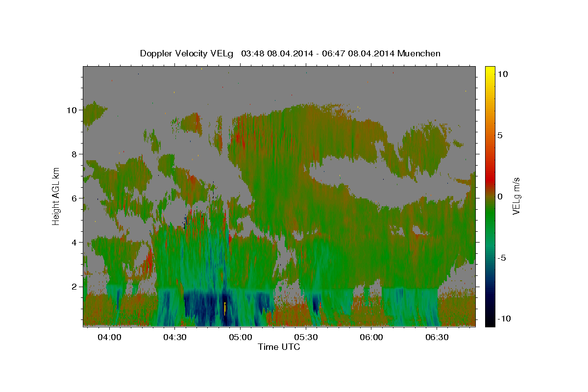The image size is (588, 392).
Task: Click the 'Muenchen' location in the title
Action: pos(420,53)
